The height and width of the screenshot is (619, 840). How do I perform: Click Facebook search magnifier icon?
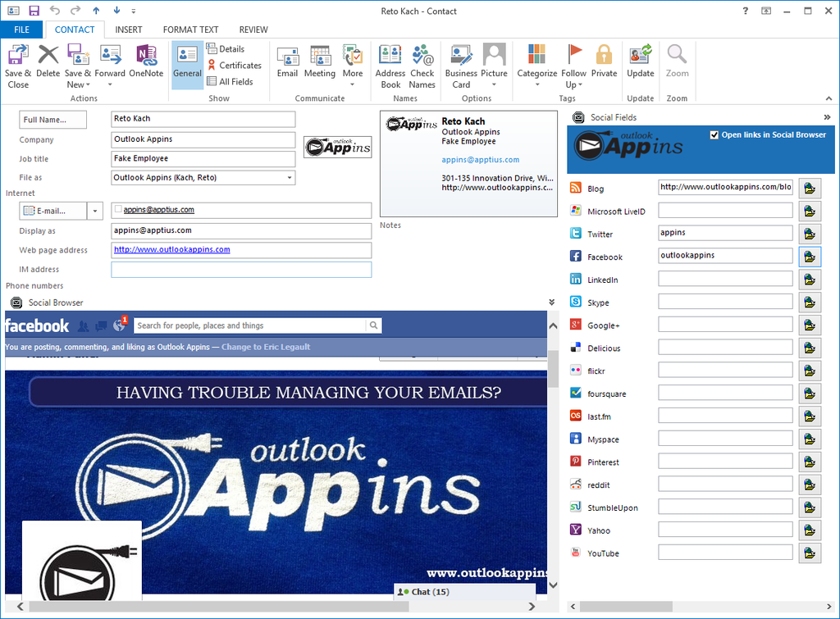click(x=373, y=325)
